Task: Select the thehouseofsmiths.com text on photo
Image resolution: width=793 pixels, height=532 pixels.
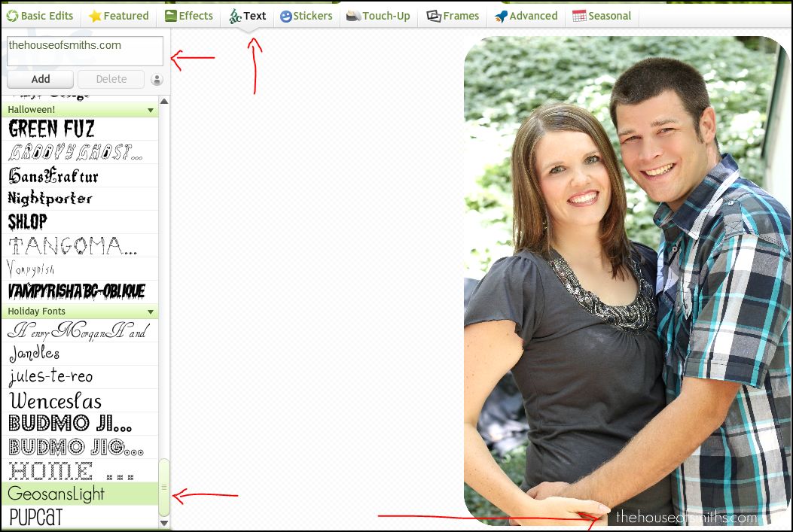Action: tap(686, 518)
